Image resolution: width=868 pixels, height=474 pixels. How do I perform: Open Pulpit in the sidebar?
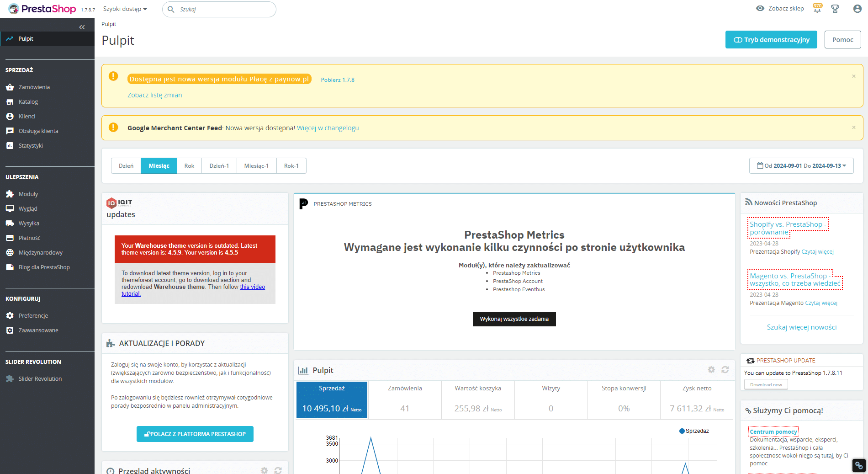48,39
